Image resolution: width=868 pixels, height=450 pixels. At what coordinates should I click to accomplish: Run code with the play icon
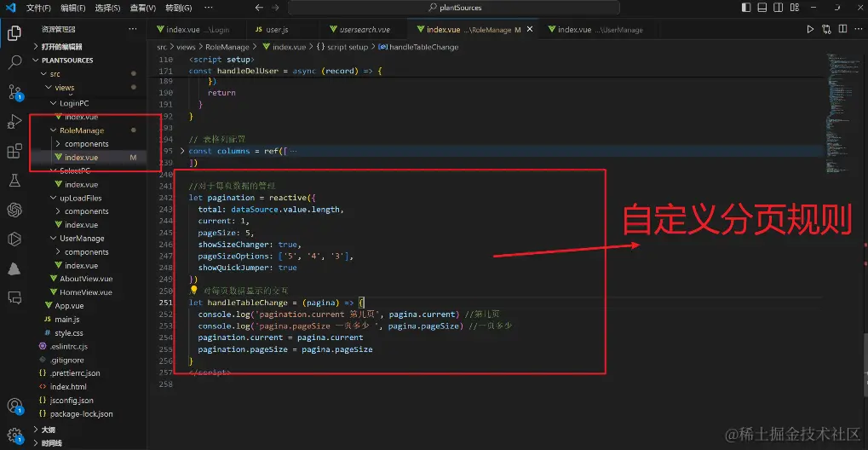point(810,29)
